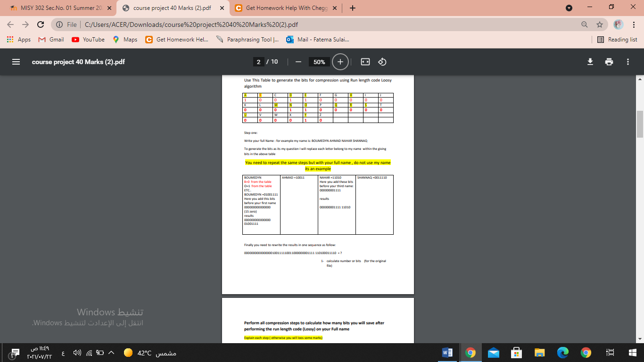Open the PDF viewer's more options menu
Screen dimensions: 644x362
[x=627, y=61]
